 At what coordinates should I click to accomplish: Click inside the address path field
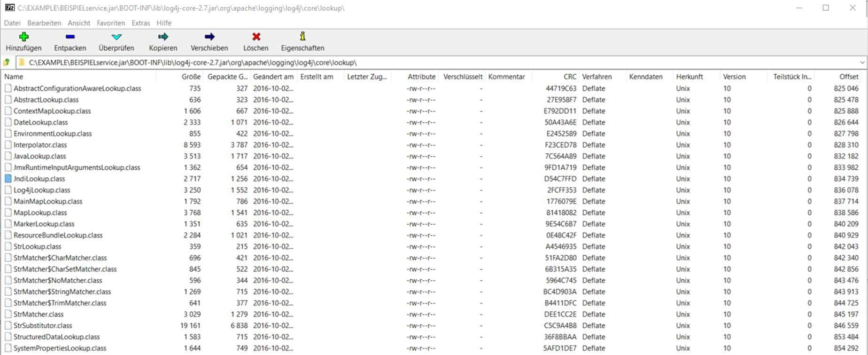[423, 63]
